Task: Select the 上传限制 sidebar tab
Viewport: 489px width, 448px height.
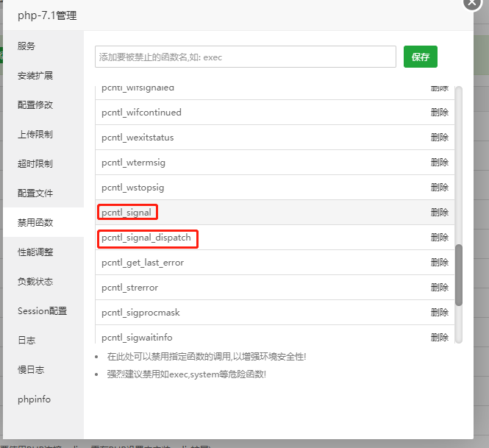Action: (x=35, y=134)
